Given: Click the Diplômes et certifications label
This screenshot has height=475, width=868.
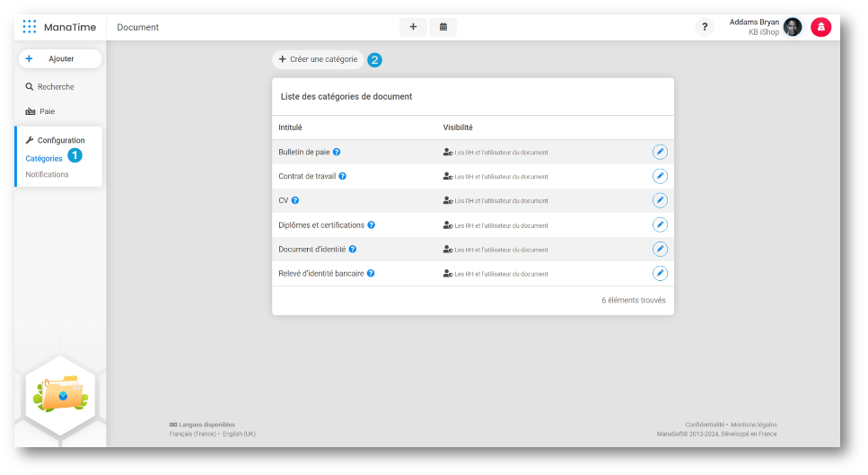Looking at the screenshot, I should click(x=321, y=224).
